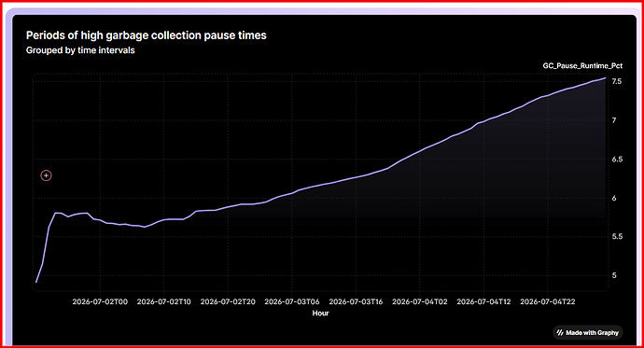Select the 5.5 y-axis tick value
Image resolution: width=644 pixels, height=348 pixels.
tap(617, 237)
